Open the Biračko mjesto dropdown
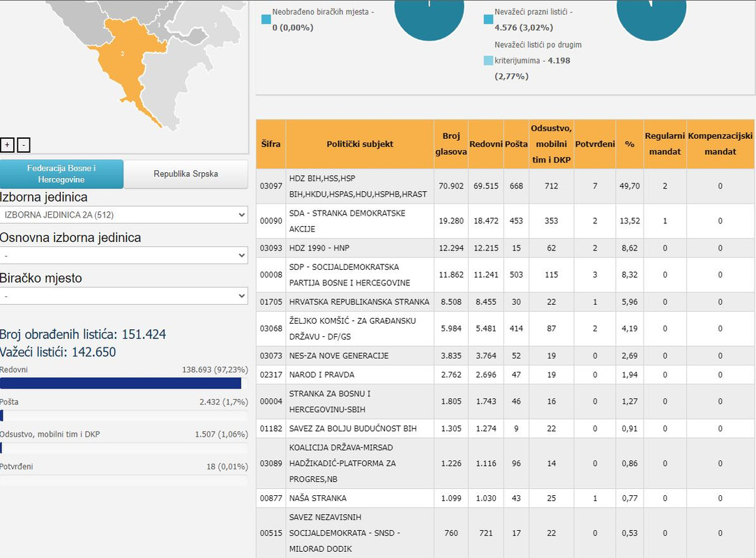The height and width of the screenshot is (558, 756). click(124, 296)
